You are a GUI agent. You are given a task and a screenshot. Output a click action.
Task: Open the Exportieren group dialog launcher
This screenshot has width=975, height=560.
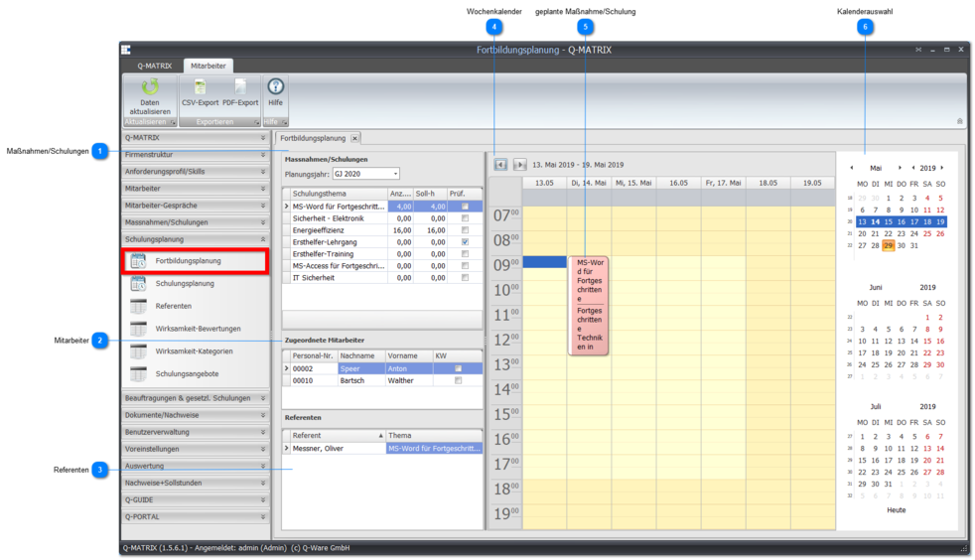256,122
